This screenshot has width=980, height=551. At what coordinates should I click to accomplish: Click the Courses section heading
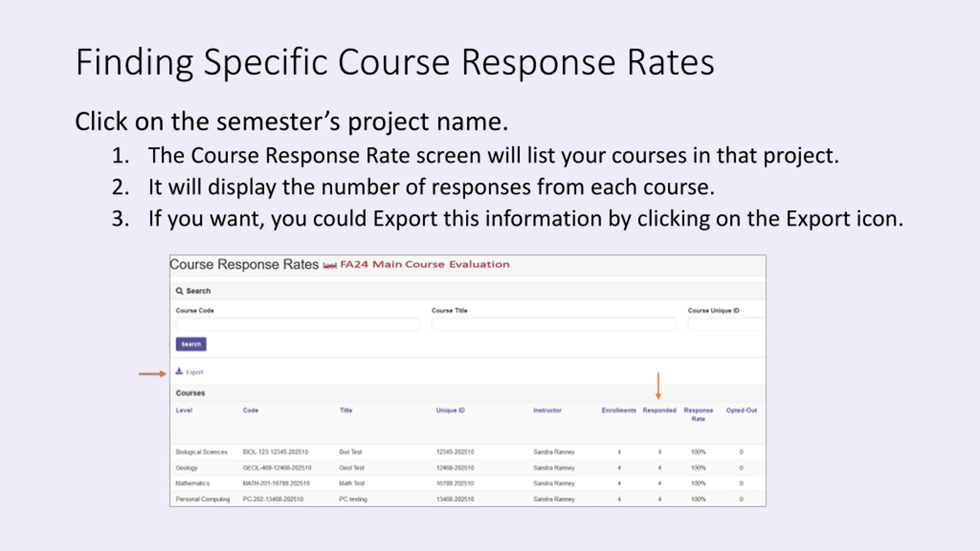tap(190, 393)
